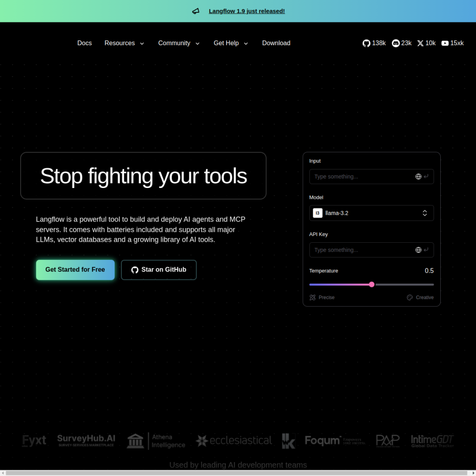Click the globe icon in API Key field
476x476 pixels.
(x=418, y=250)
